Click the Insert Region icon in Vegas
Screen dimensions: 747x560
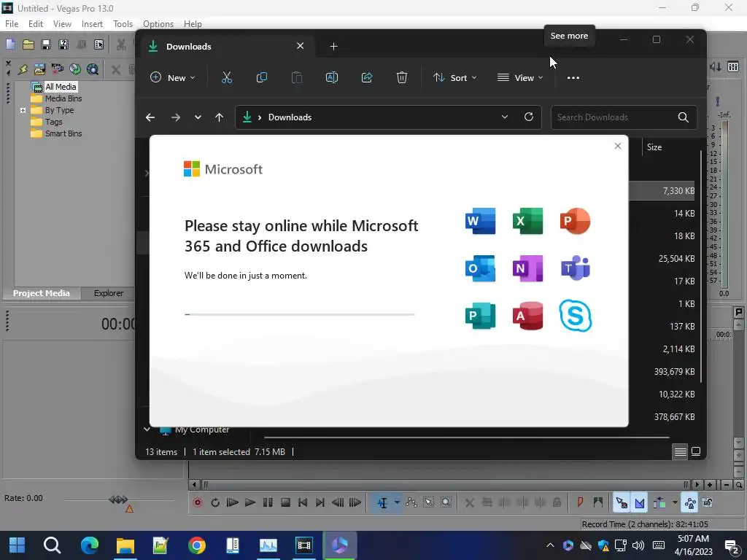598,502
